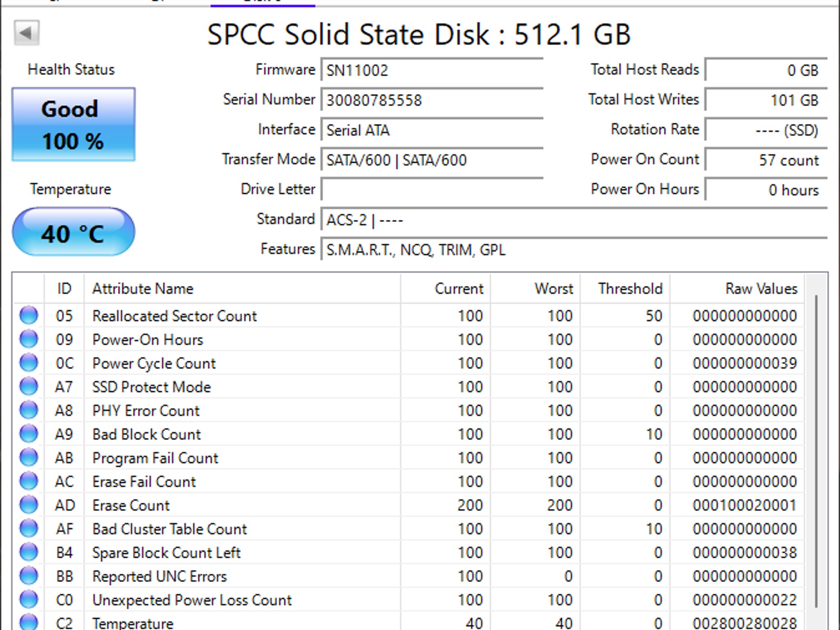
Task: Select the SSD Protect Mode attribute name
Action: [x=151, y=387]
